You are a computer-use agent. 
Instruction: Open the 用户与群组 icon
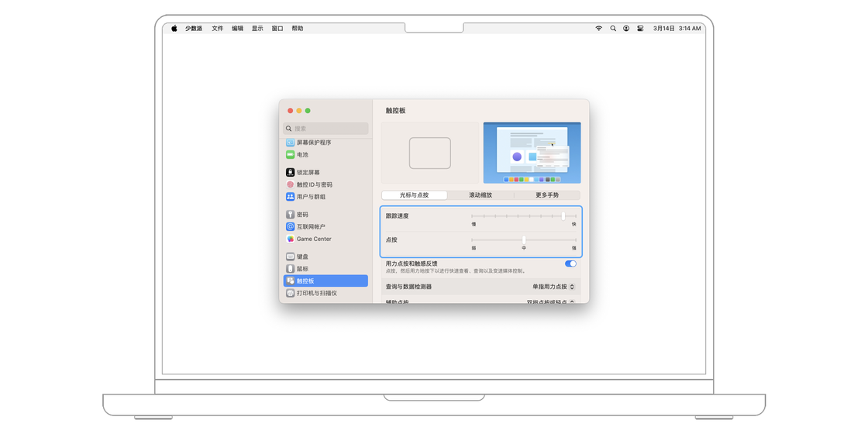coord(290,197)
